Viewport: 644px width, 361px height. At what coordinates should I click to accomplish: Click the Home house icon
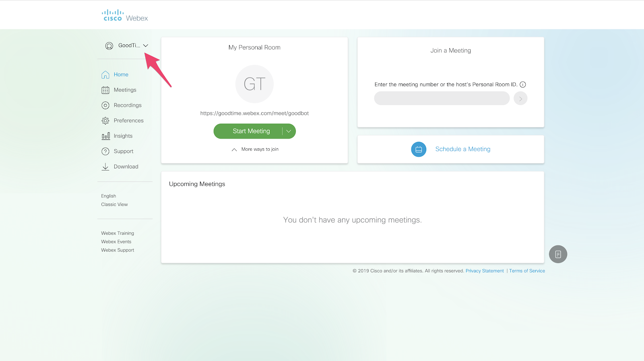pos(105,75)
